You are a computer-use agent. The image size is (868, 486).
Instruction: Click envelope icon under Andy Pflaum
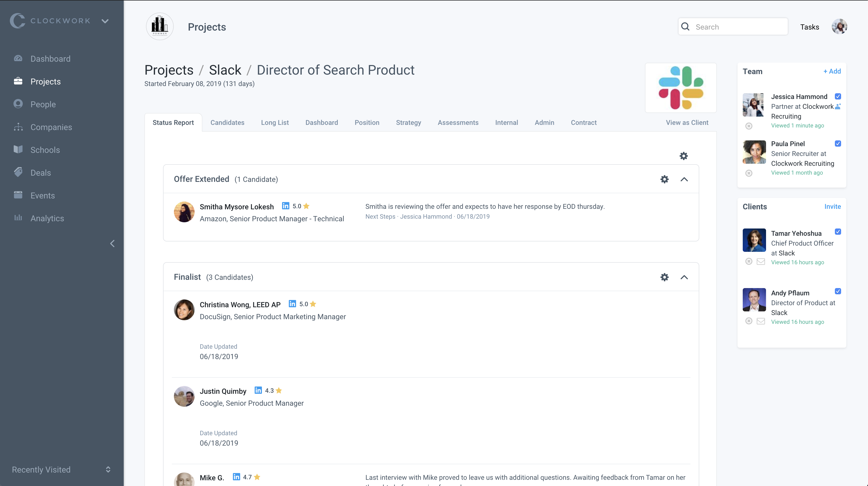(x=761, y=321)
